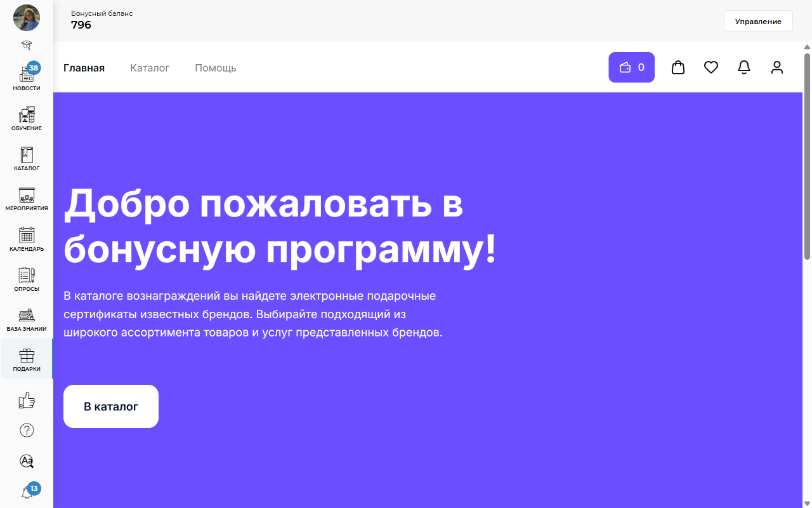Switch to the Каталог top navigation tab
This screenshot has height=508, width=812.
click(150, 68)
